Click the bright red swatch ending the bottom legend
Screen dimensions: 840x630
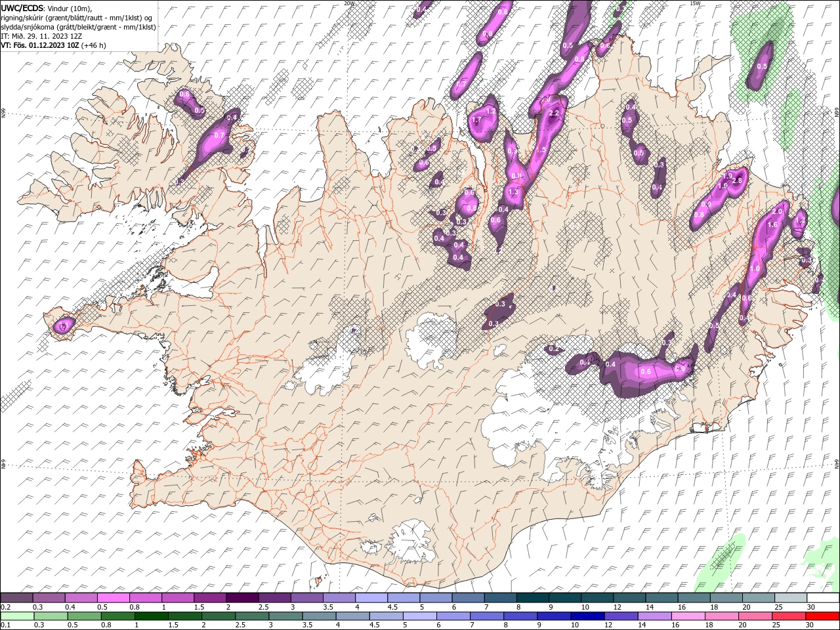822,616
